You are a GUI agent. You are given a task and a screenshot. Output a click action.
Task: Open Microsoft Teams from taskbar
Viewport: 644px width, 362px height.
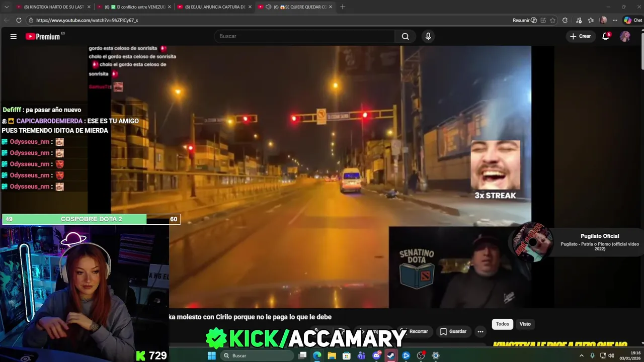(x=361, y=355)
